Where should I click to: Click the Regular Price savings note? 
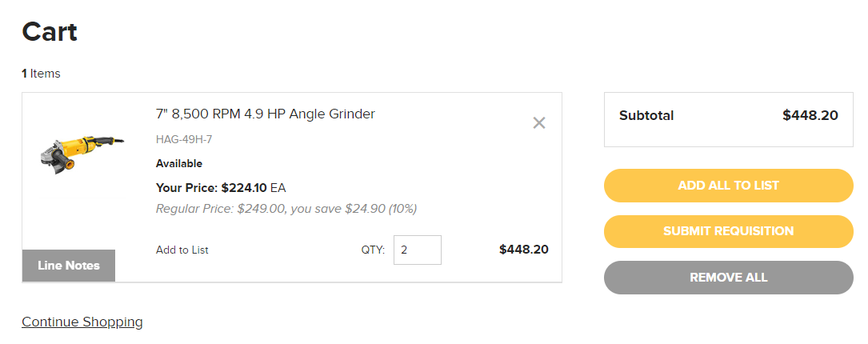coord(286,209)
